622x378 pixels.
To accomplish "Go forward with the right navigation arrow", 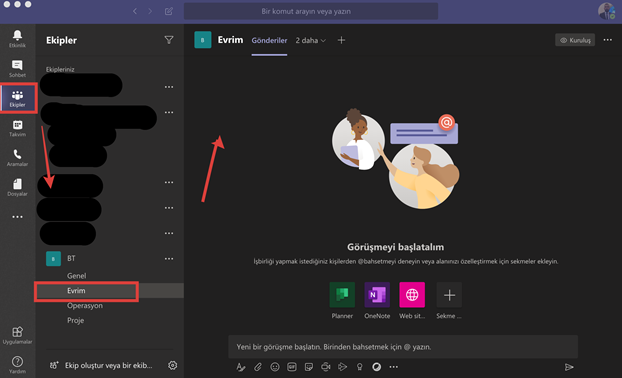I will tap(150, 12).
